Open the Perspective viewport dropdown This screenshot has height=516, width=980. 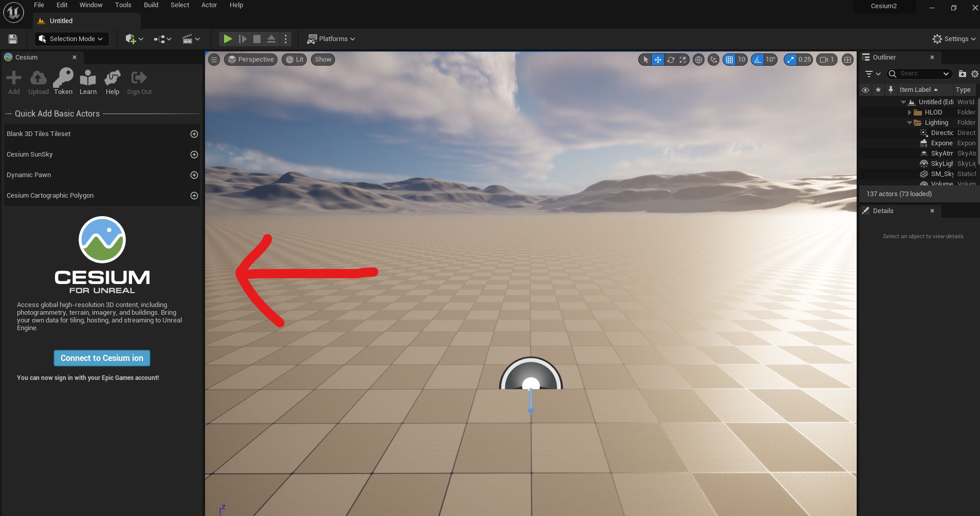pyautogui.click(x=250, y=60)
